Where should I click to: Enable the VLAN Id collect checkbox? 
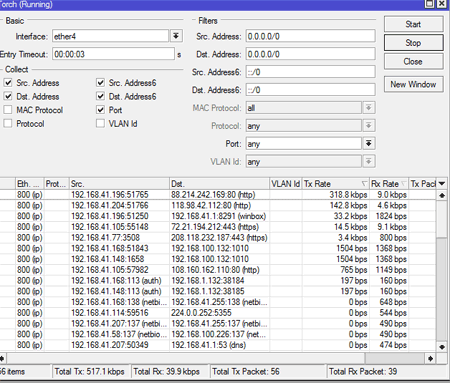(100, 123)
